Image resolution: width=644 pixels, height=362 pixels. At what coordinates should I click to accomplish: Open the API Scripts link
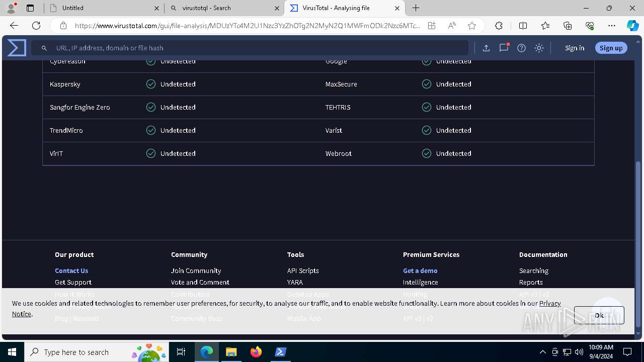tap(303, 270)
